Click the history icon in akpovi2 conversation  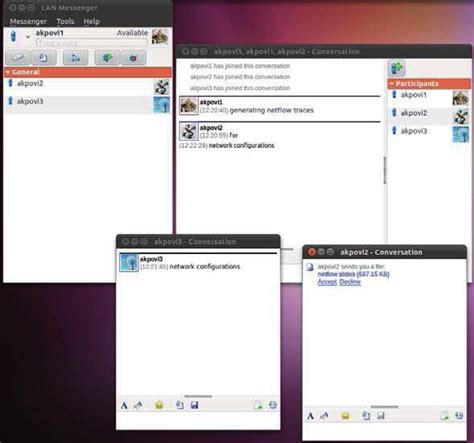pos(459,416)
